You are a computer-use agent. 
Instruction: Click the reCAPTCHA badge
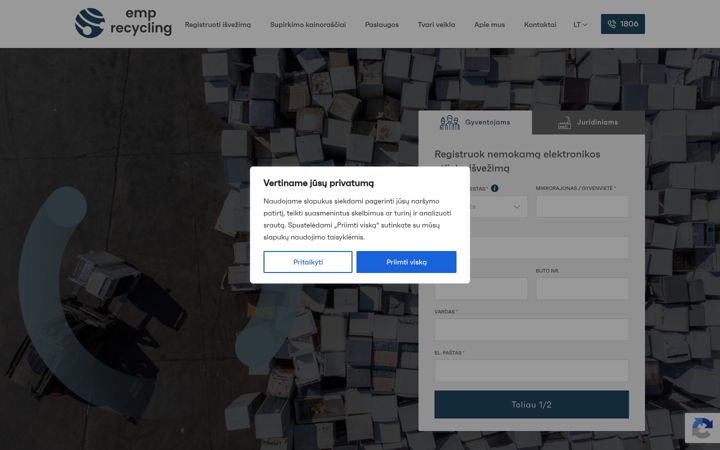[702, 428]
